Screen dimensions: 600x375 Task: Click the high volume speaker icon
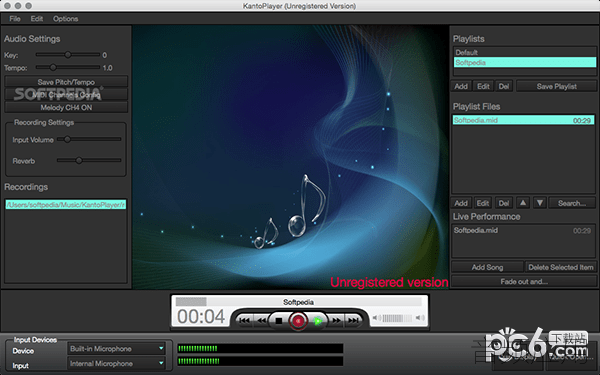pyautogui.click(x=420, y=318)
